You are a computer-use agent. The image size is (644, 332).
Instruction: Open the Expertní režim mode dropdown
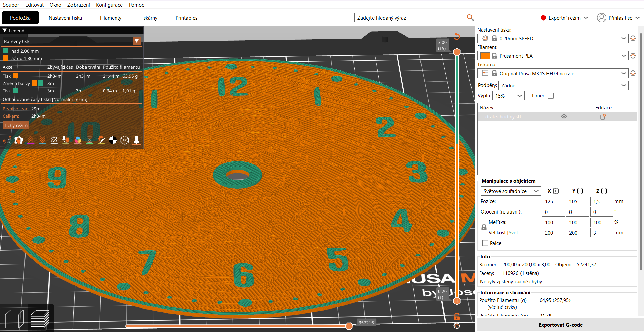(564, 18)
